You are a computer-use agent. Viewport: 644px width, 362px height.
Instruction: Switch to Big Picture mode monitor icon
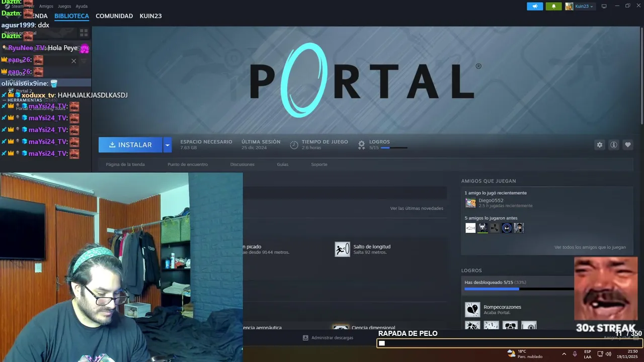tap(604, 6)
